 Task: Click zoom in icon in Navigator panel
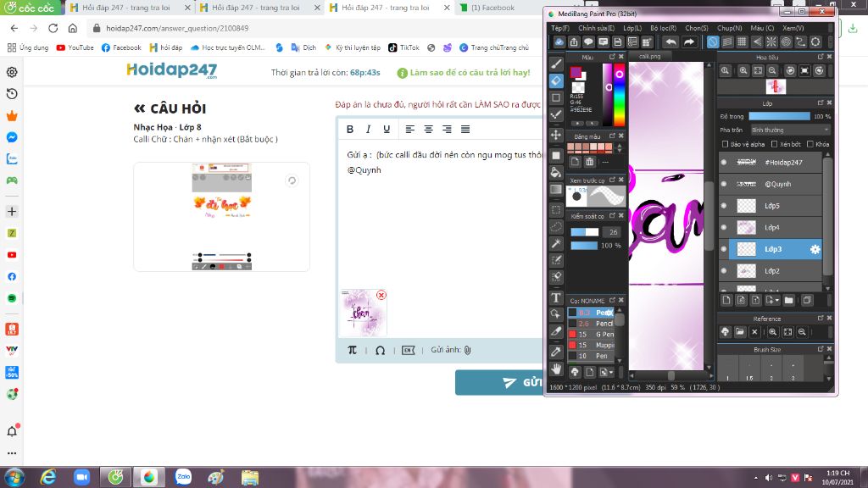pyautogui.click(x=743, y=71)
